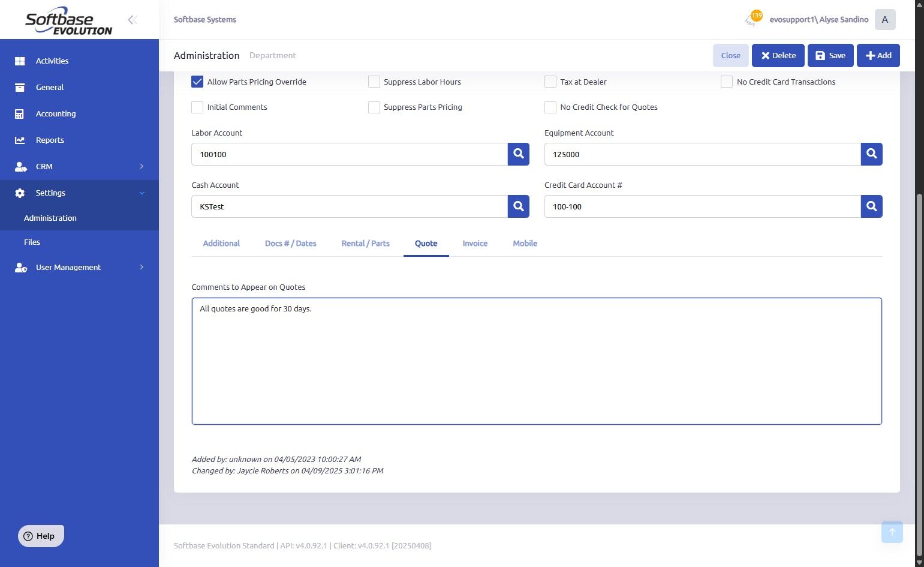Click the Credit Card Account search icon

tap(872, 206)
